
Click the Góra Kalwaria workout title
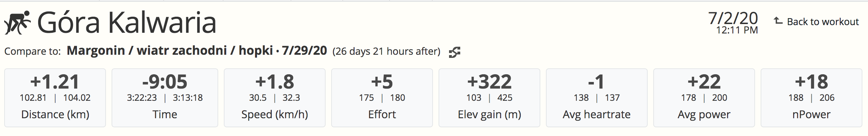pyautogui.click(x=127, y=23)
